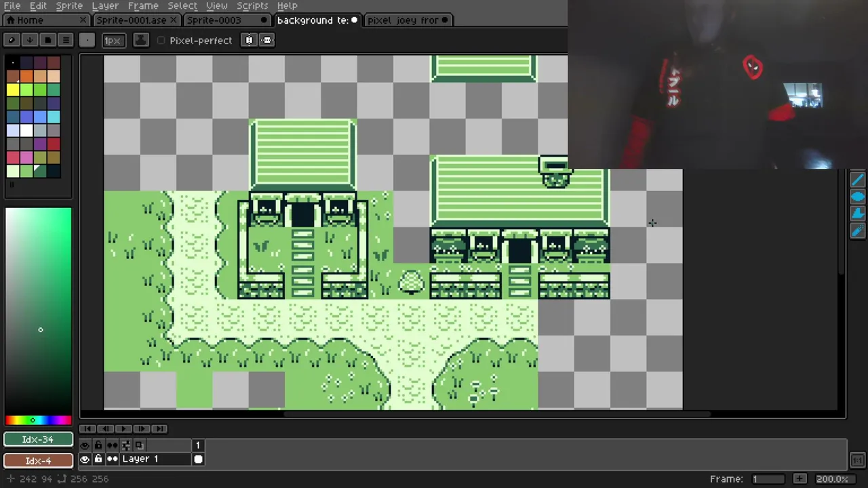Click the timeline header fourth icon
Viewport: 868px width, 488px height.
click(x=125, y=445)
